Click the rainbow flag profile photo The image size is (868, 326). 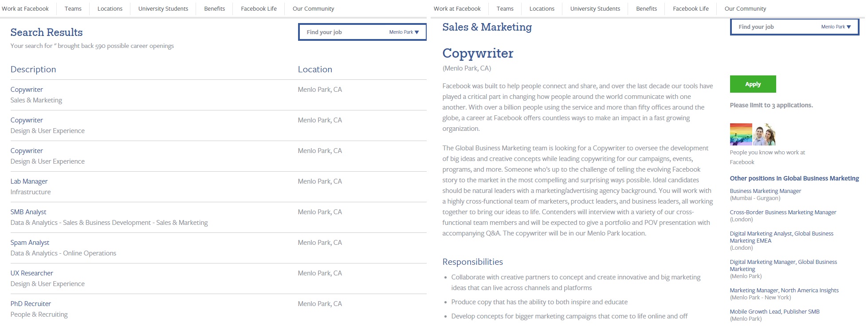[x=741, y=134]
